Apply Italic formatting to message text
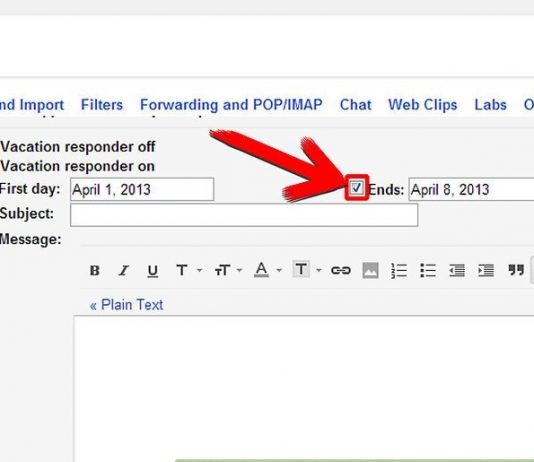The image size is (534, 462). coord(124,271)
